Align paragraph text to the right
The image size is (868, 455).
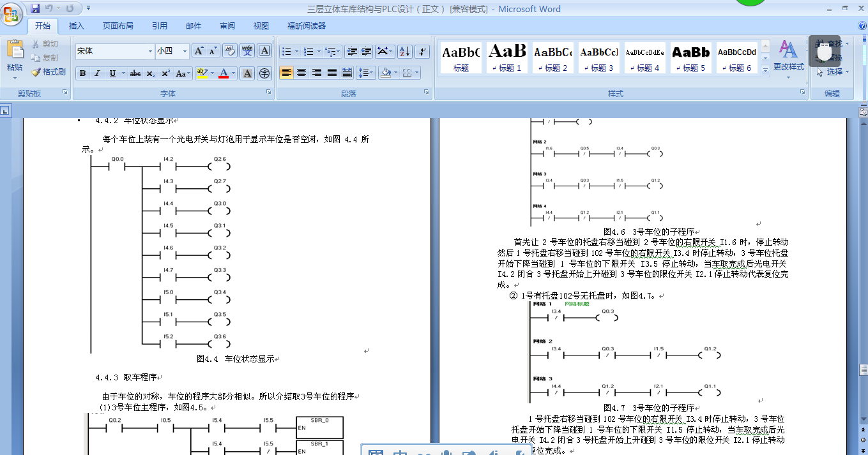(316, 73)
